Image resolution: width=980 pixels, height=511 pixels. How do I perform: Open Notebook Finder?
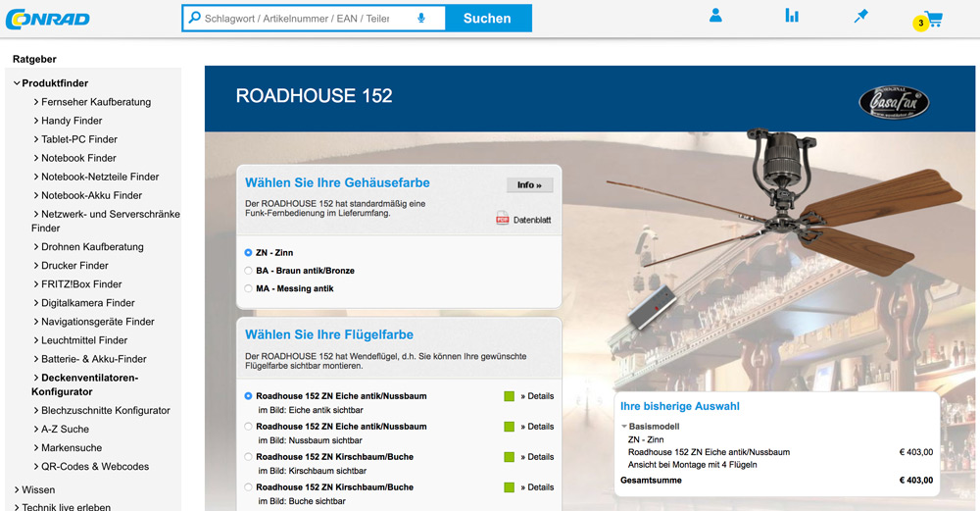point(78,158)
